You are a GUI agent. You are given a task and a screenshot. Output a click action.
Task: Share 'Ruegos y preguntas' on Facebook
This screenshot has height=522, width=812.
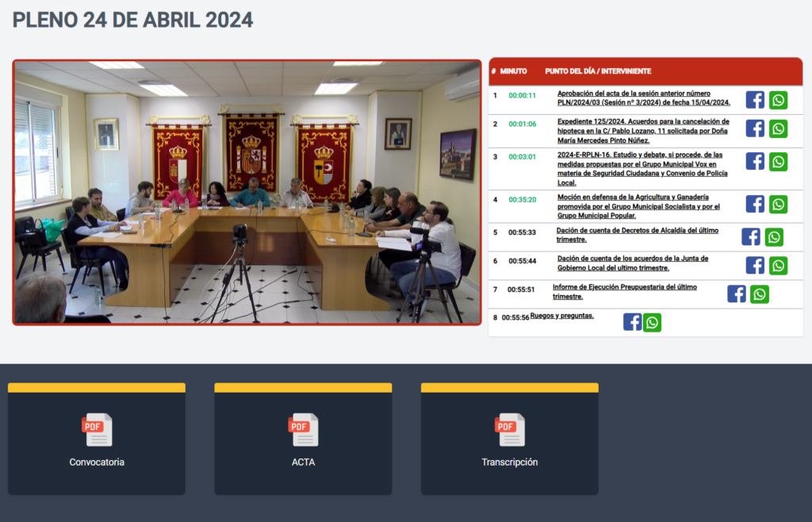(632, 322)
